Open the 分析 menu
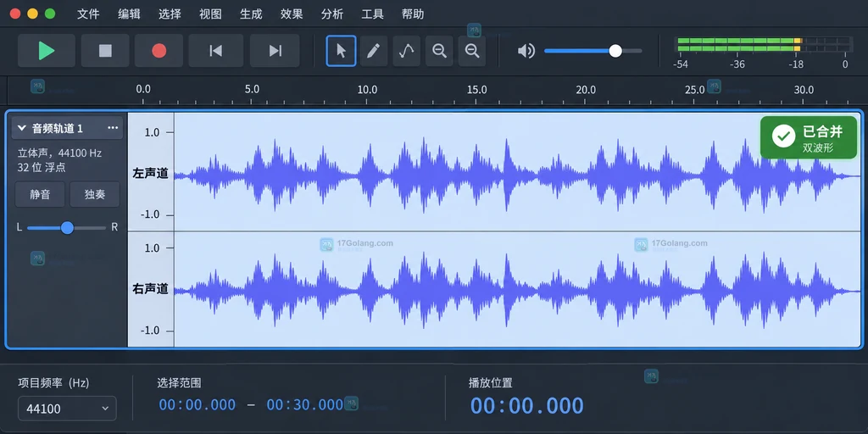 (x=332, y=14)
